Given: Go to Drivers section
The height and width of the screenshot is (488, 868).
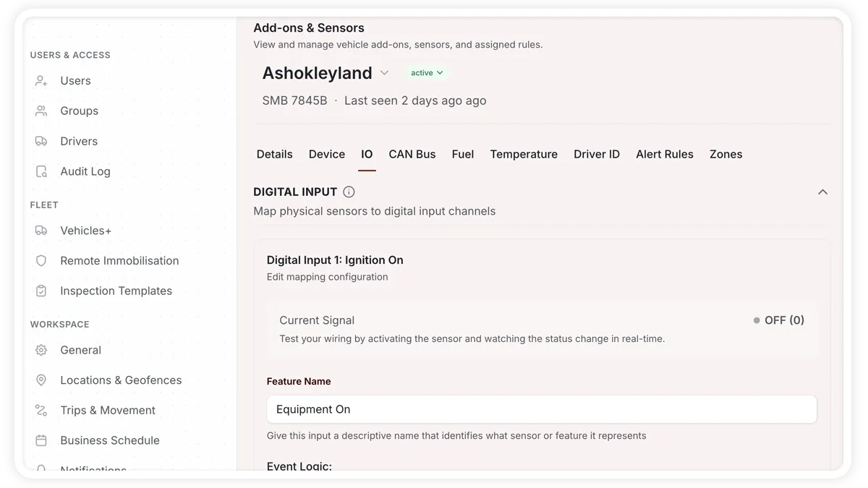Looking at the screenshot, I should tap(79, 142).
